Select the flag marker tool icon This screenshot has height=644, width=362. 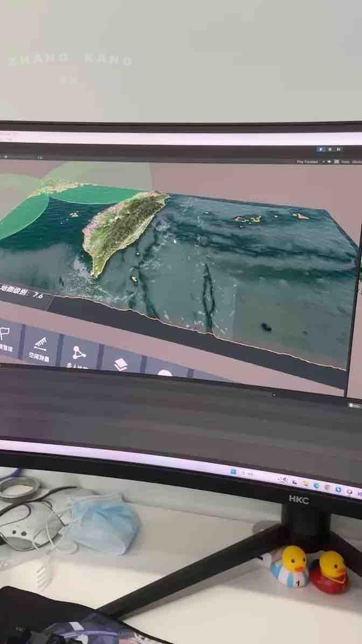click(x=4, y=335)
